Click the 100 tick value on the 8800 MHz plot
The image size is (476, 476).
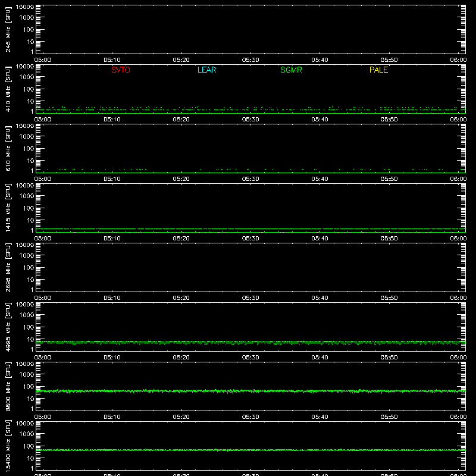coord(29,386)
